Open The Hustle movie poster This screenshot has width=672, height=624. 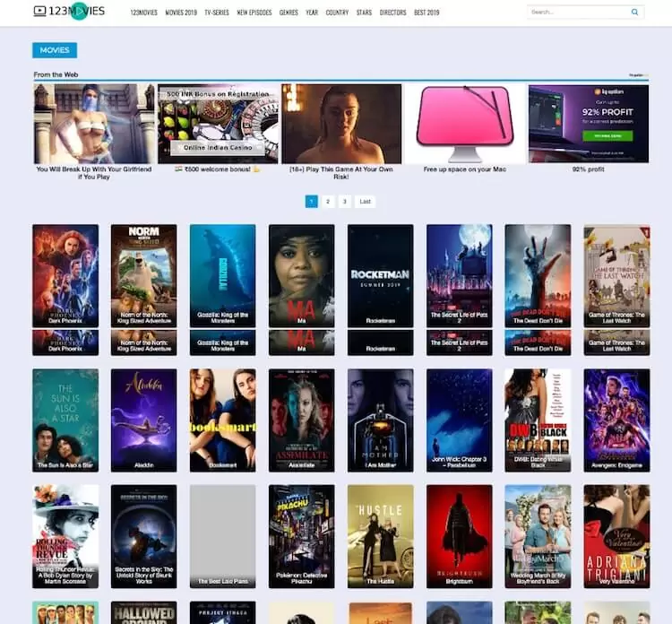tap(380, 536)
